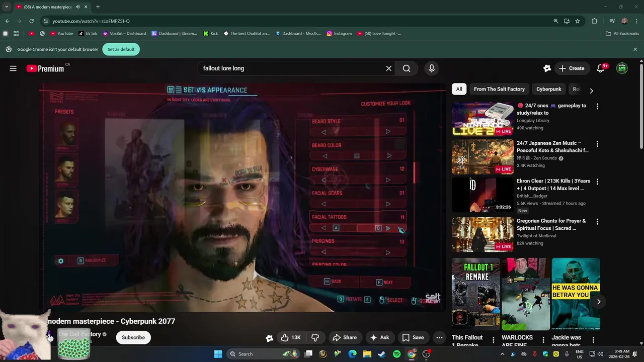Viewport: 644px width, 362px height.
Task: Open more actions ellipsis under video
Action: coord(439,337)
